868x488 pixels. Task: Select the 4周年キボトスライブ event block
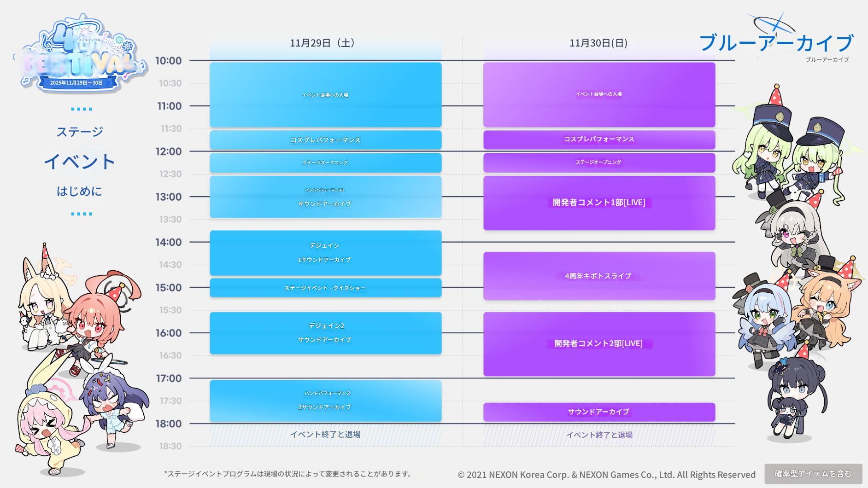pos(599,276)
